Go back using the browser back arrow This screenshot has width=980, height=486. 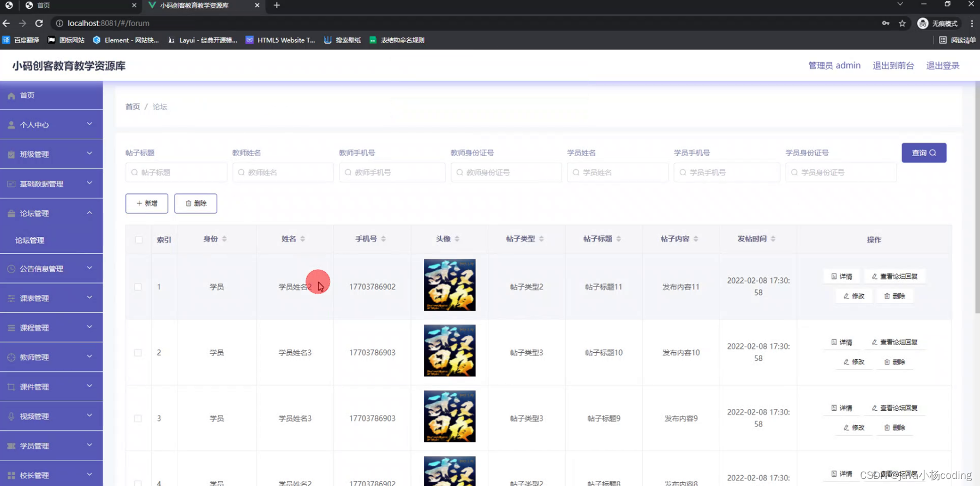(6, 23)
